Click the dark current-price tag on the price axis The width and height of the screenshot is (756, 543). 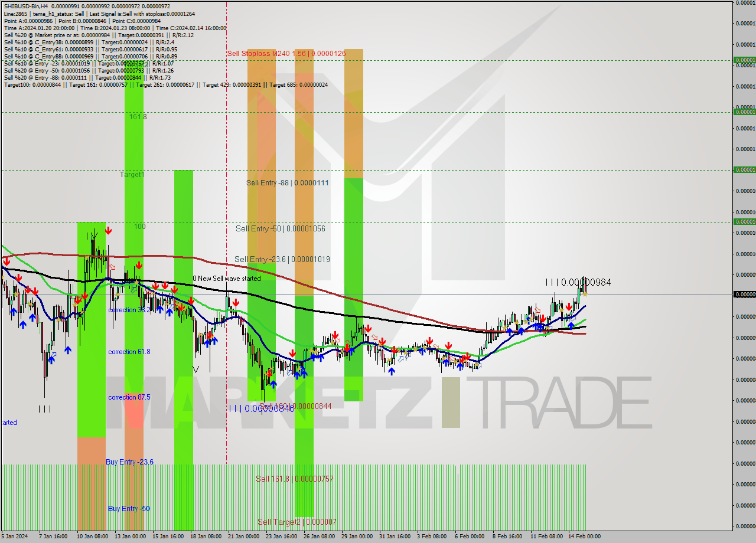pos(744,294)
